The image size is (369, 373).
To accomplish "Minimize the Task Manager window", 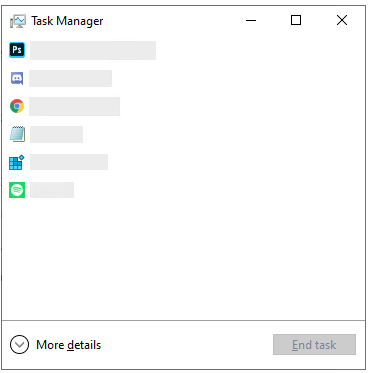I will coord(251,20).
